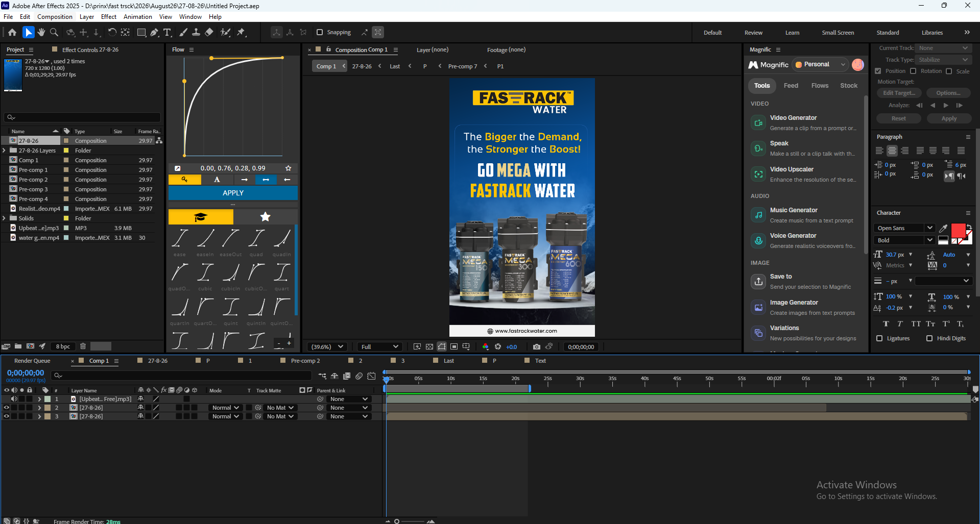Click the Music Generator icon in Magnific
The image size is (980, 524).
point(758,215)
